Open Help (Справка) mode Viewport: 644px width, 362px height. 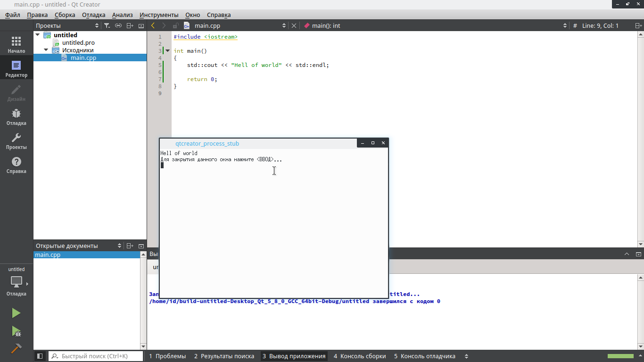pos(16,165)
